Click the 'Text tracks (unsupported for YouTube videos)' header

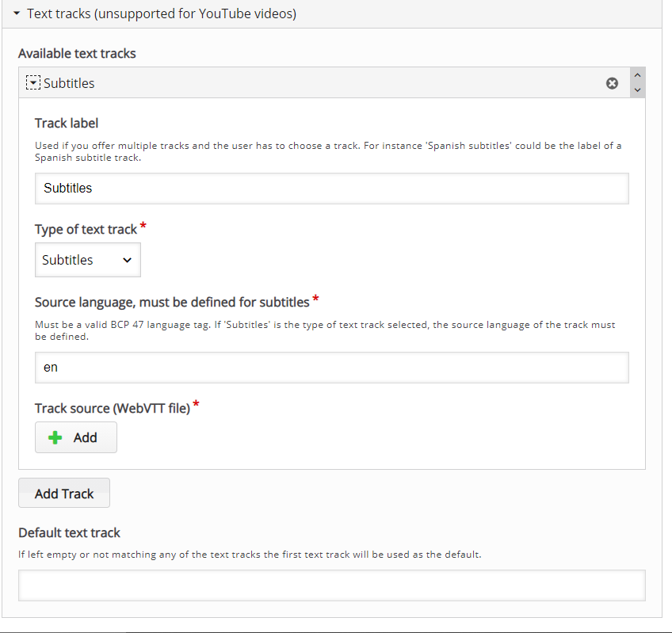(161, 13)
